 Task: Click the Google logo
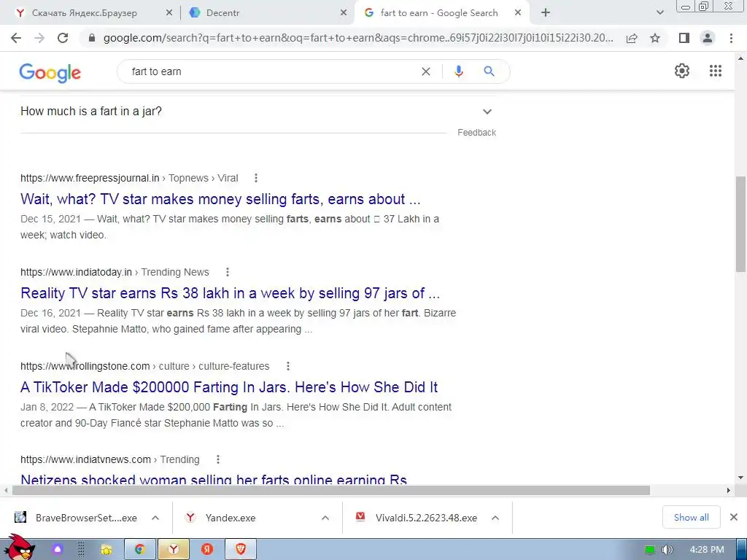coord(50,73)
